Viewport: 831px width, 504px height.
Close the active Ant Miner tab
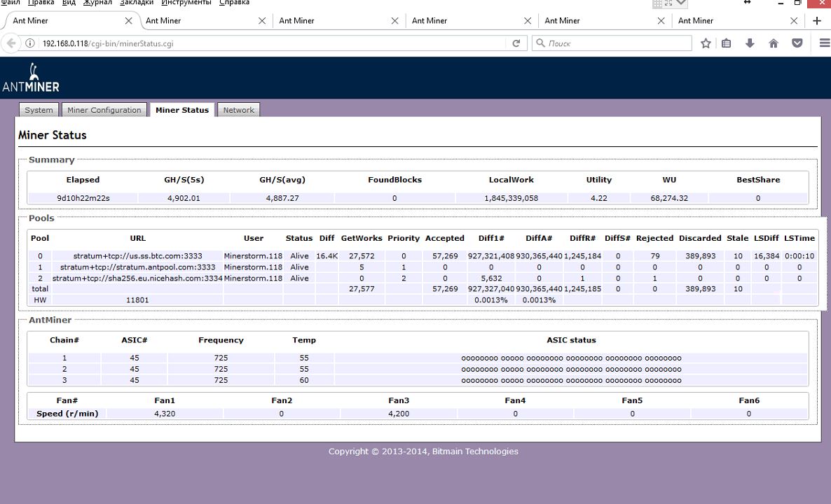pos(128,20)
